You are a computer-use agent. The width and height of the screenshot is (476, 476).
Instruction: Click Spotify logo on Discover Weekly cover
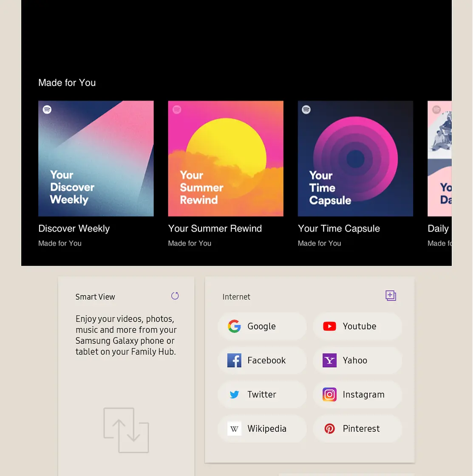click(x=47, y=109)
